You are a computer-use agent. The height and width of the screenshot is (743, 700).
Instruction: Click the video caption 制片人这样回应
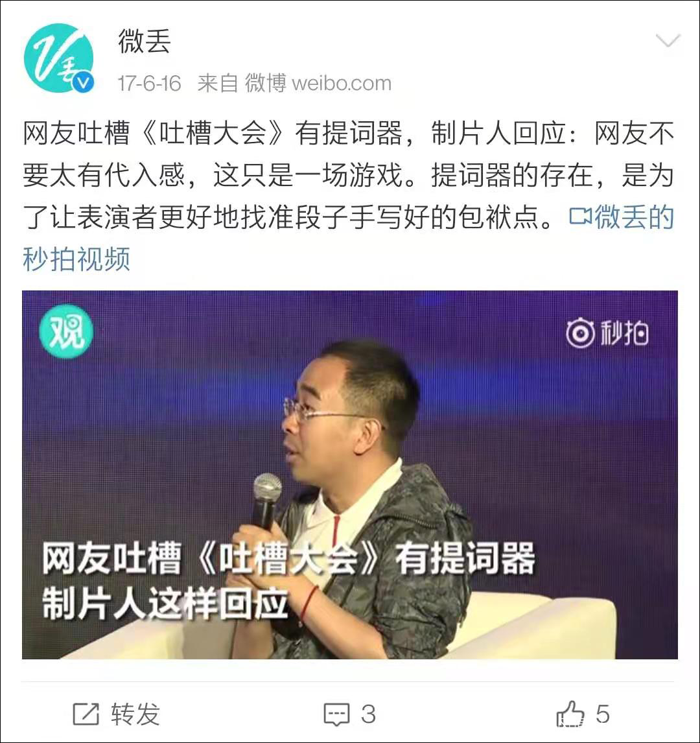(x=165, y=603)
